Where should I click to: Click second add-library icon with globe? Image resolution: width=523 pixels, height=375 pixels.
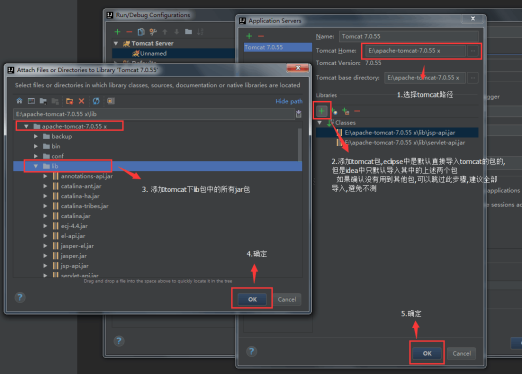coord(335,112)
